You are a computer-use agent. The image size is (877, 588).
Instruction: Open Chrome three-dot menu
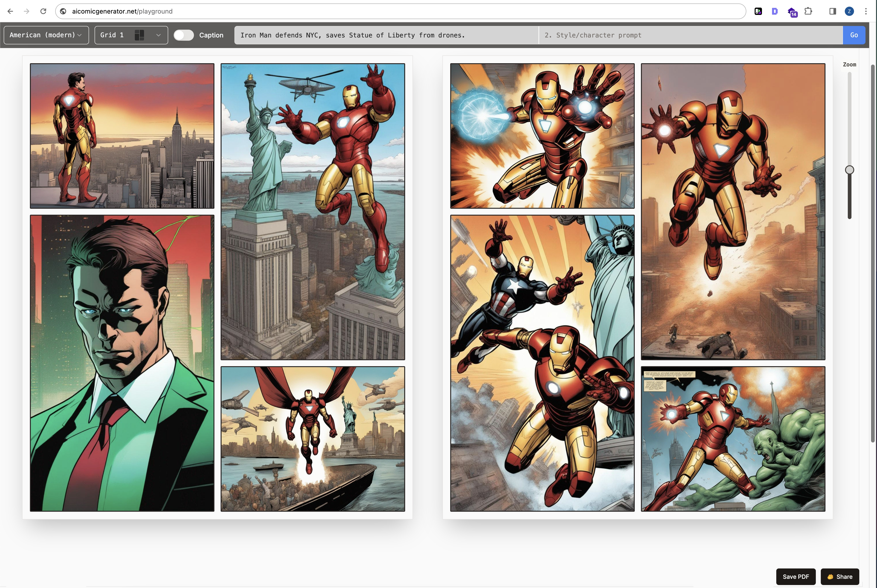click(x=866, y=11)
